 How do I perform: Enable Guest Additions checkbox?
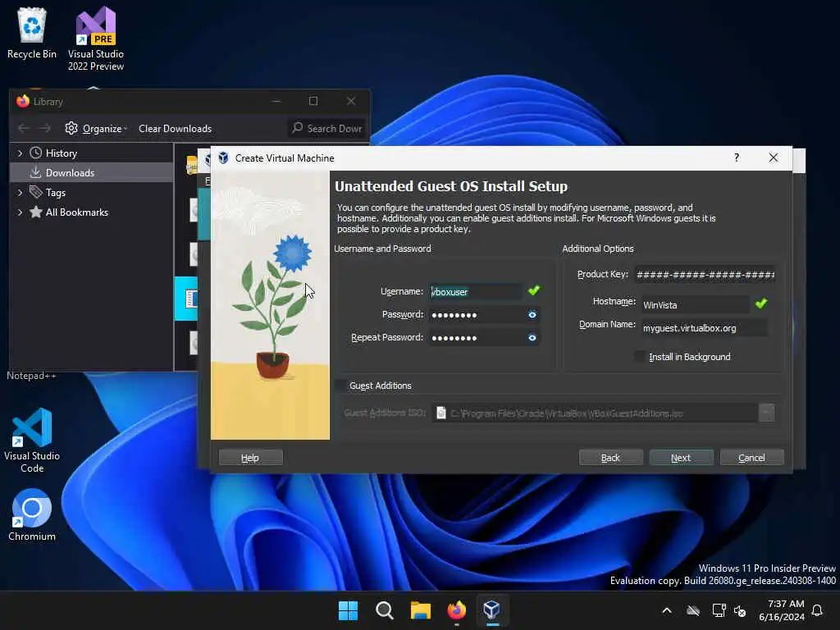340,386
